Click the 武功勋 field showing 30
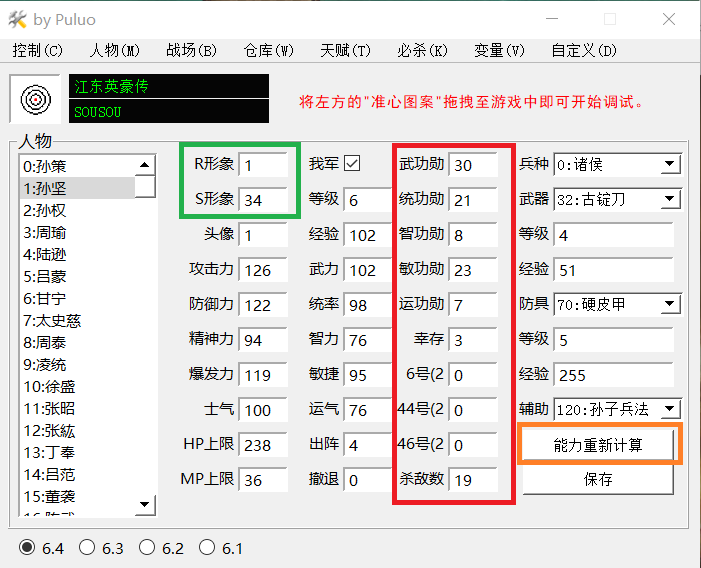Image resolution: width=701 pixels, height=568 pixels. 473,165
